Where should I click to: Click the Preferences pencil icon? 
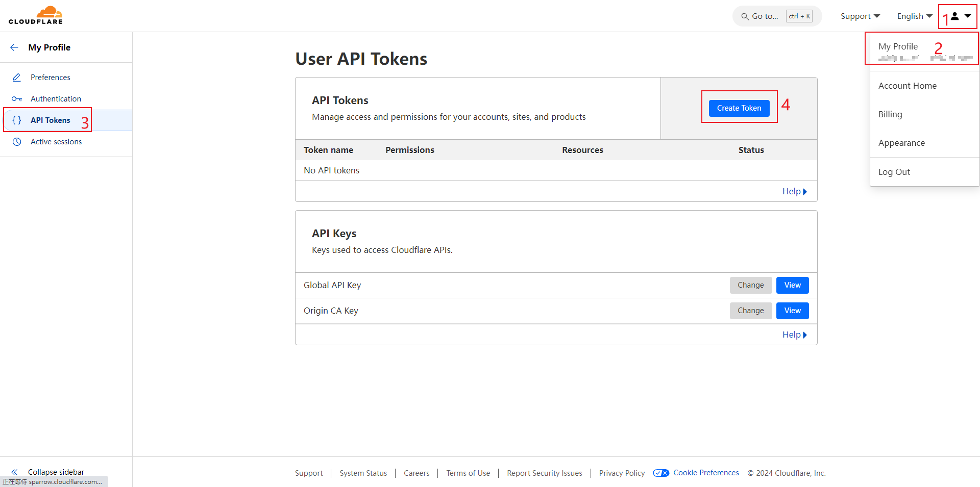pyautogui.click(x=17, y=78)
